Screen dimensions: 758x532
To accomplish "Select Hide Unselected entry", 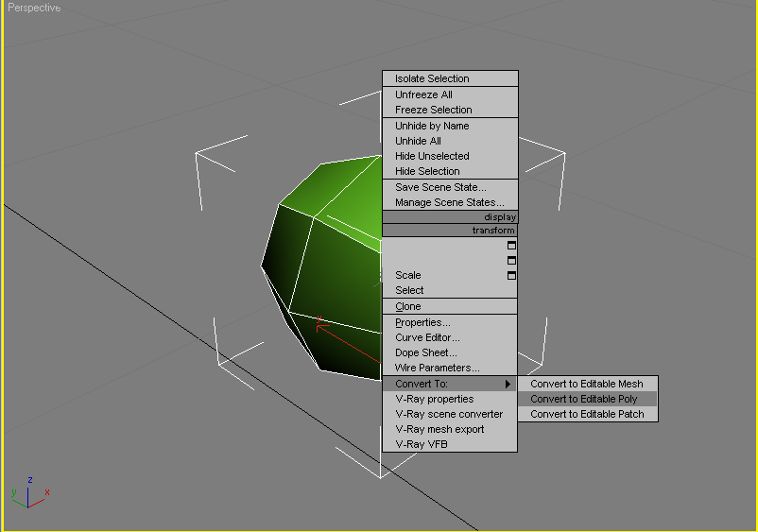I will pos(450,156).
